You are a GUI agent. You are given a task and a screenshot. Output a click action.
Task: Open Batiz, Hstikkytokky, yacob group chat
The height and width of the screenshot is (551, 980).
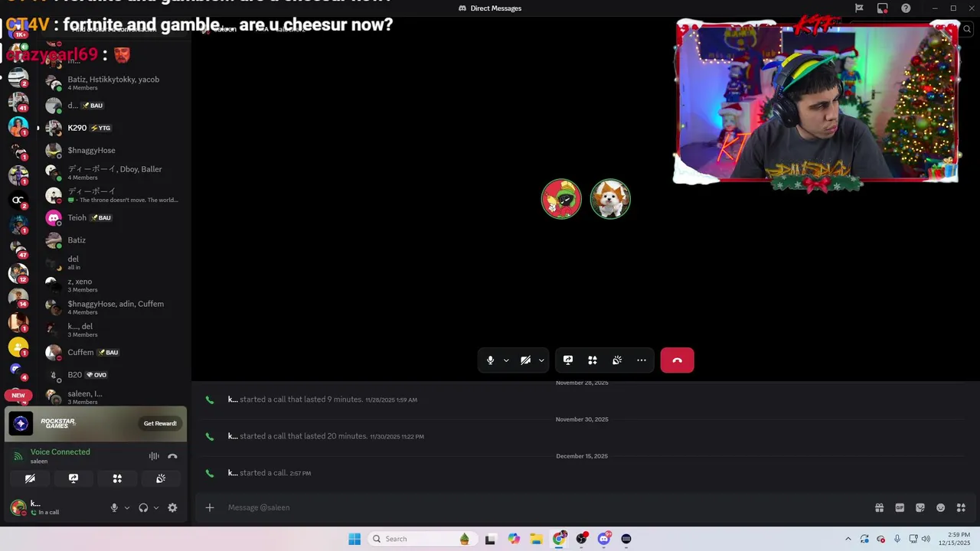point(113,83)
